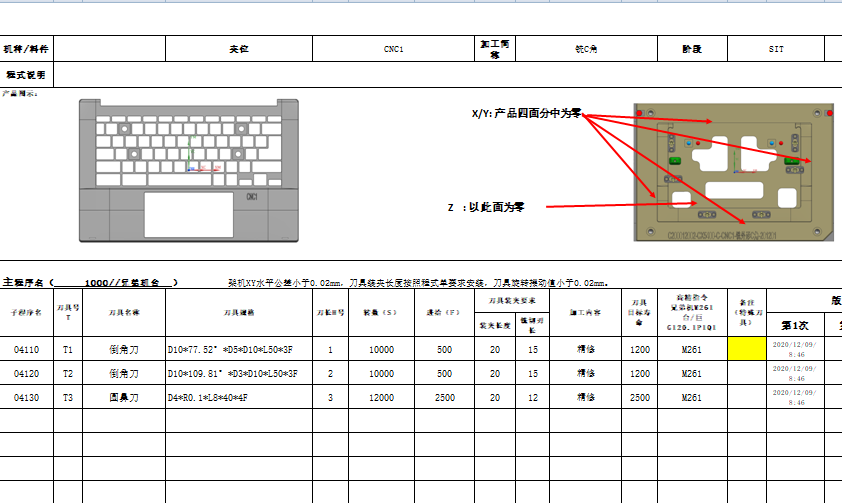Viewport: 842px width, 503px height.
Task: Select the SIT stage value cell
Action: point(776,49)
